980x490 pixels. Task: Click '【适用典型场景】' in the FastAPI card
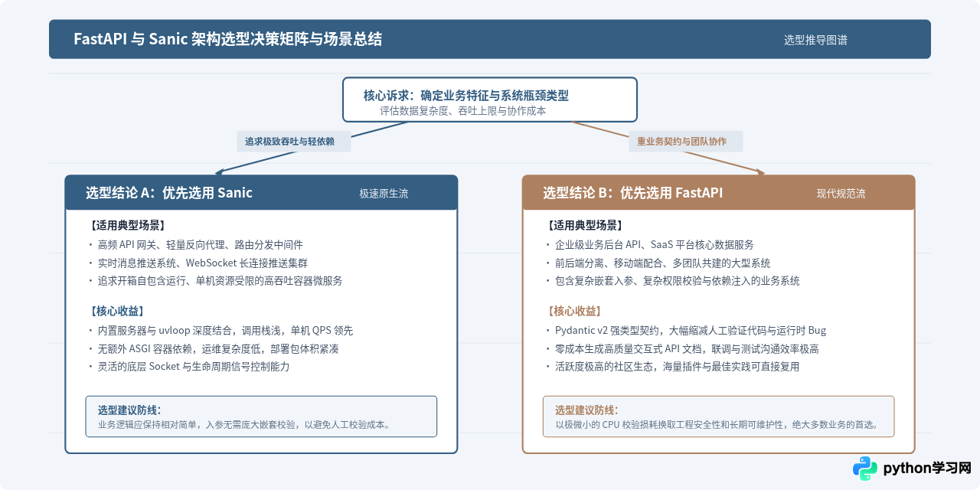pyautogui.click(x=584, y=226)
